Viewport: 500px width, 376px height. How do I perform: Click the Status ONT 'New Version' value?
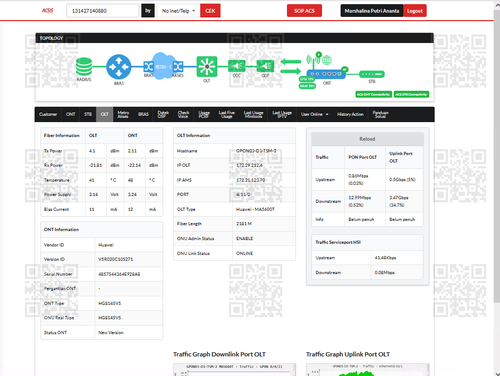111,333
